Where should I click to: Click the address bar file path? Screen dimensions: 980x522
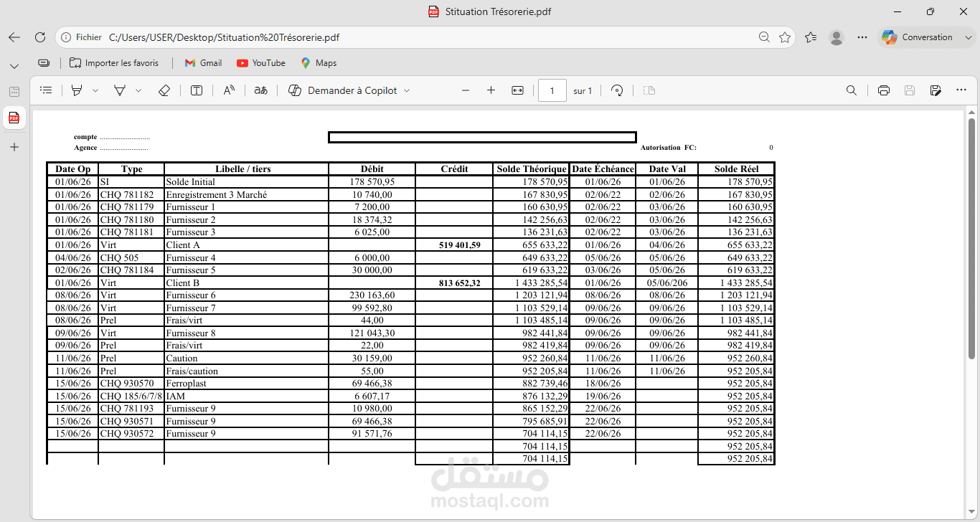coord(225,37)
